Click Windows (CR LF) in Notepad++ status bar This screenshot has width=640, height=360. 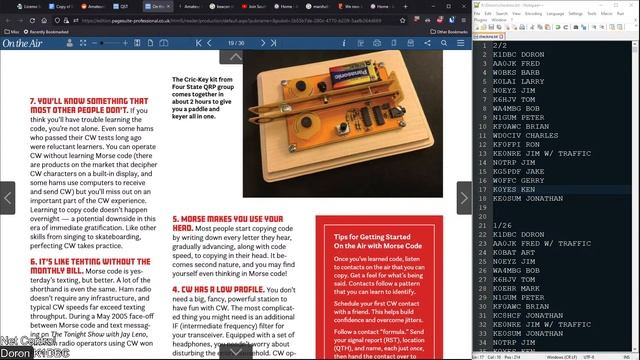click(x=562, y=357)
